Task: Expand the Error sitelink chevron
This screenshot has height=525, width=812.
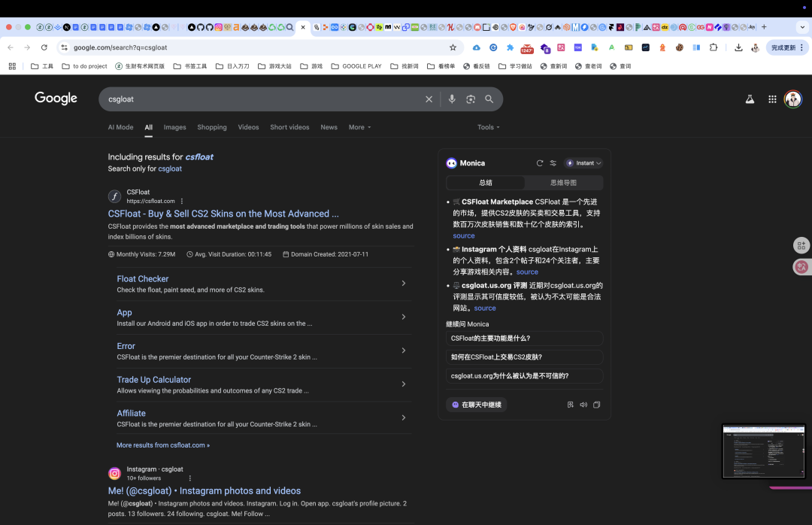Action: [x=404, y=351]
